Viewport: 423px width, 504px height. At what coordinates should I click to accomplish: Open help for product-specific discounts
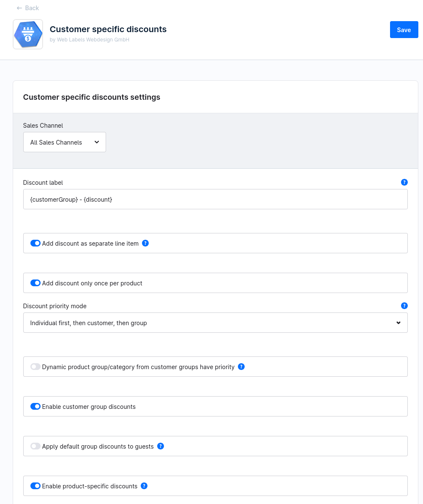144,486
